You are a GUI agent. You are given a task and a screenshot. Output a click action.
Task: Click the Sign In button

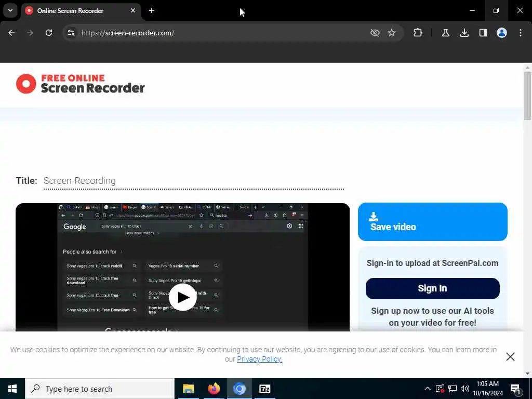433,288
